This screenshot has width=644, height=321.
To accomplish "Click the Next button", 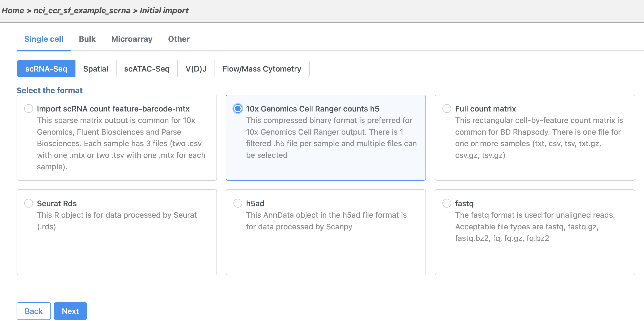I will (x=70, y=311).
